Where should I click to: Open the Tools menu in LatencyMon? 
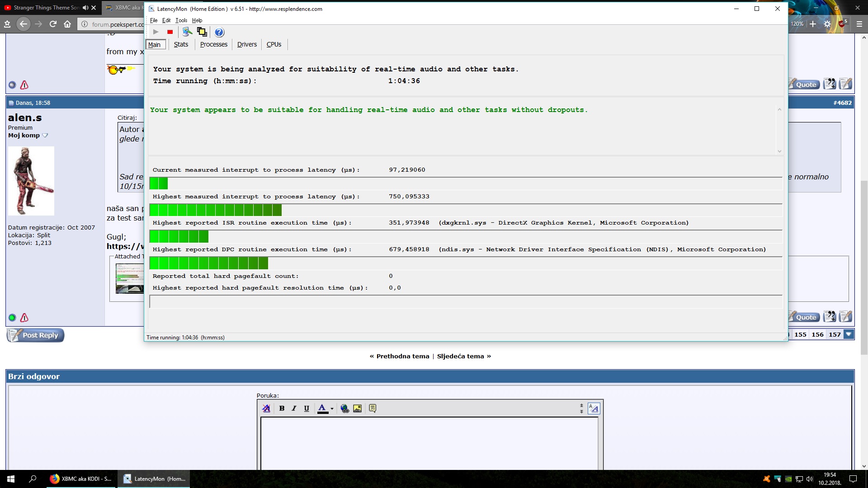pyautogui.click(x=181, y=20)
